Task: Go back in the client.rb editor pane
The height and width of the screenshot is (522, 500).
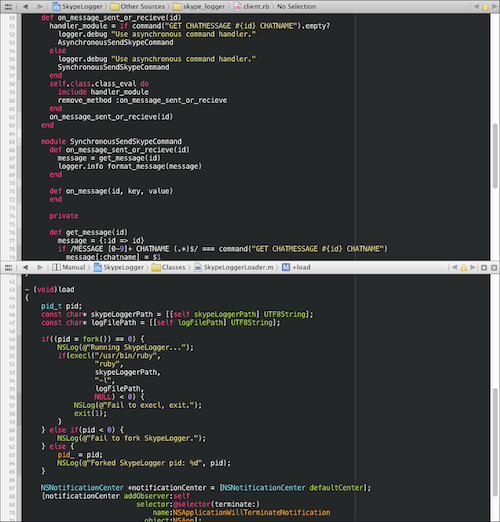Action: pyautogui.click(x=25, y=7)
